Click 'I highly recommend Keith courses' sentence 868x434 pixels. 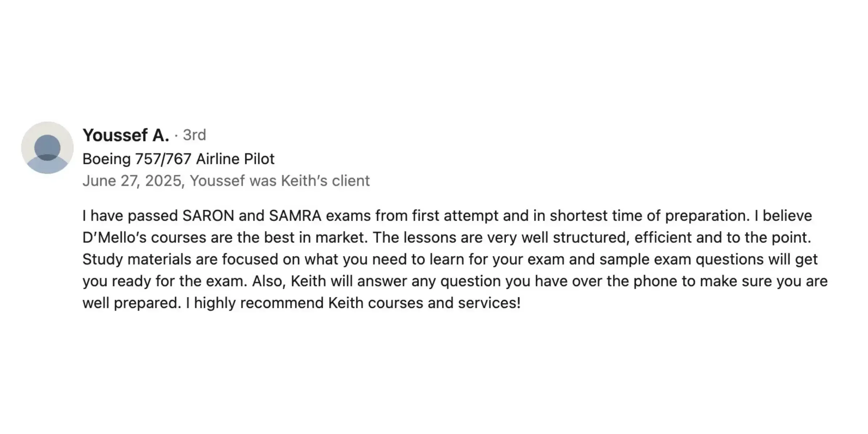coord(304,303)
